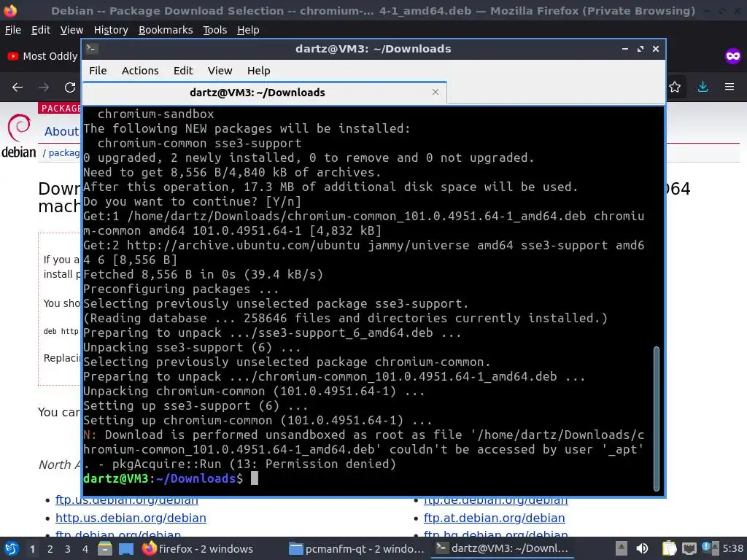Click the removable media eject tray icon
The width and height of the screenshot is (747, 560).
tap(621, 548)
